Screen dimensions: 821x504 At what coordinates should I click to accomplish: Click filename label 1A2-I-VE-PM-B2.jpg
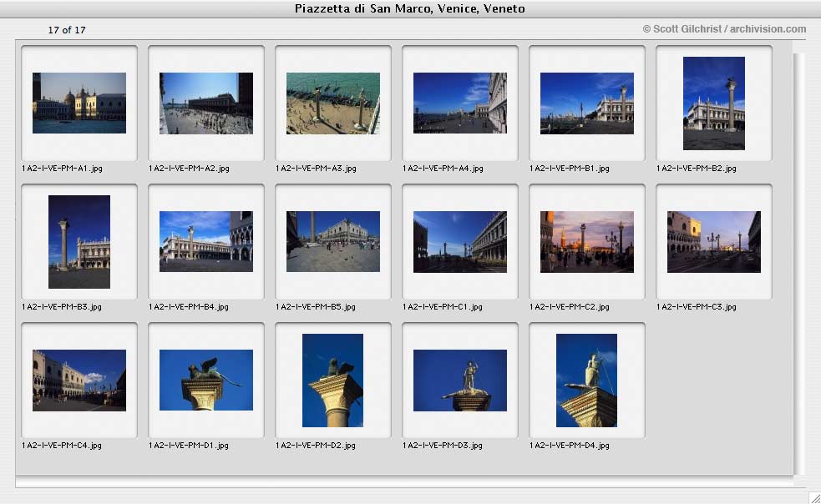697,169
